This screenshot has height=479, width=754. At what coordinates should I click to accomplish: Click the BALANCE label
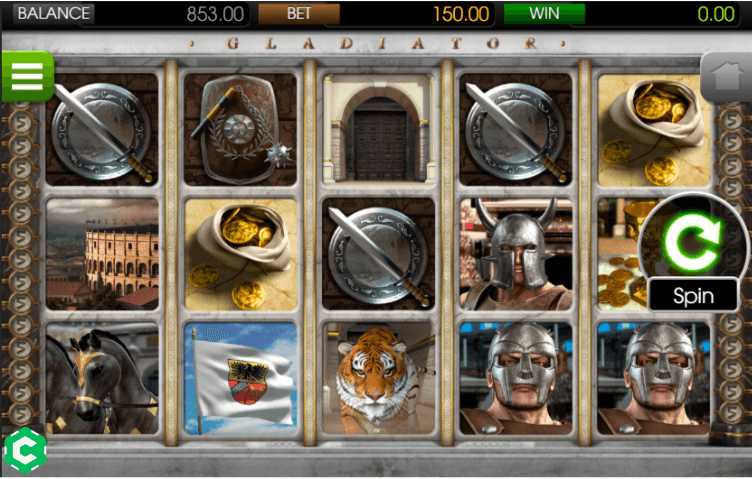pos(54,13)
